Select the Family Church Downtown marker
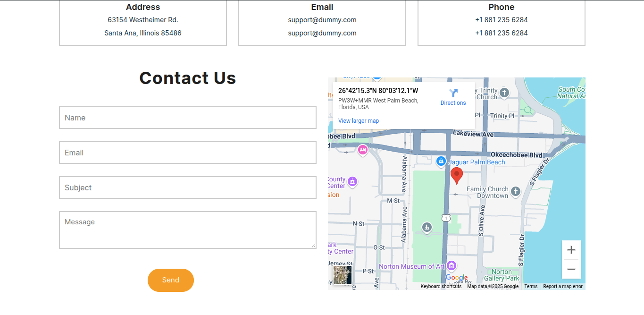Viewport: 644px width, 315px height. [515, 192]
